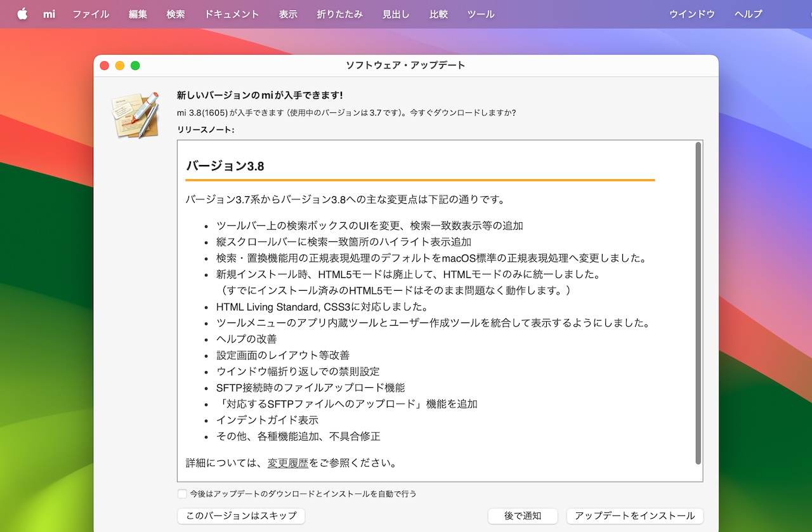Screen dimensions: 812x532
Task: Click the 縦スクロールバー highlight release note item
Action: click(344, 242)
